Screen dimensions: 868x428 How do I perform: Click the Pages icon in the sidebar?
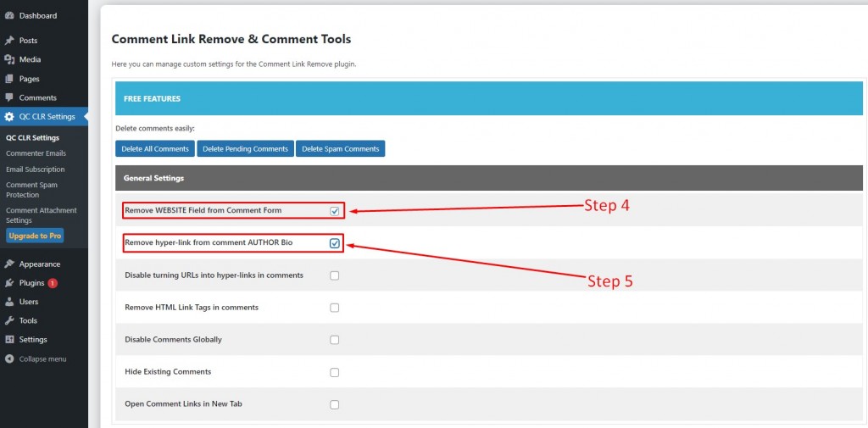pyautogui.click(x=9, y=79)
